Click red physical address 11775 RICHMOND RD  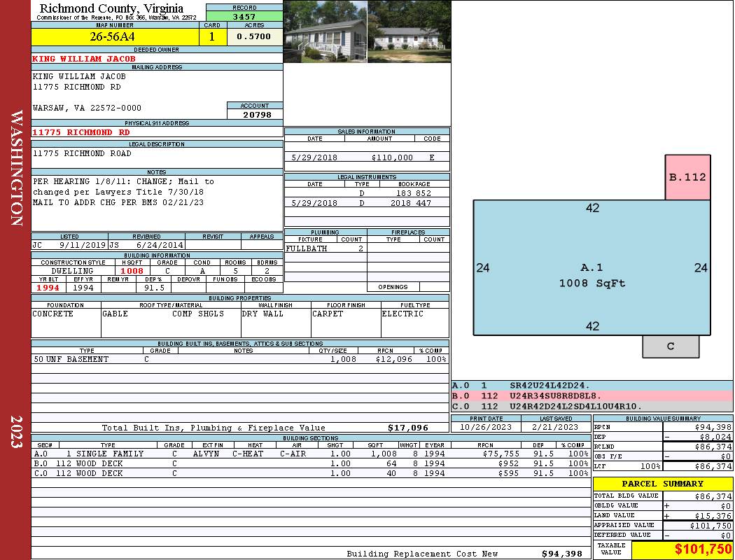click(x=80, y=132)
